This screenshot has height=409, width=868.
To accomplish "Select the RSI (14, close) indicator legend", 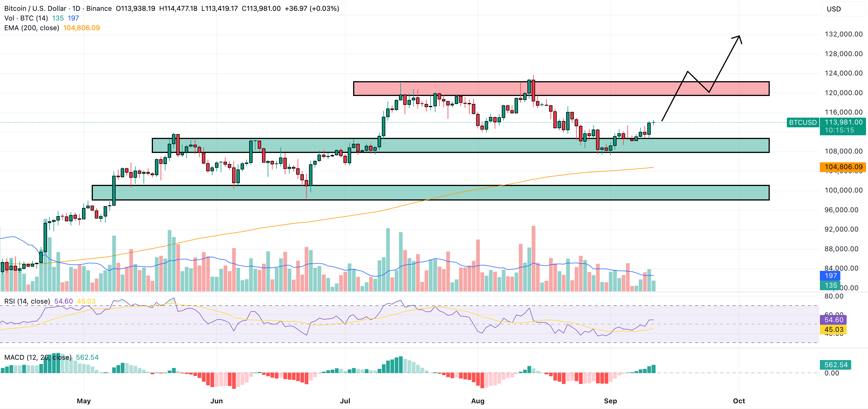I will (27, 301).
